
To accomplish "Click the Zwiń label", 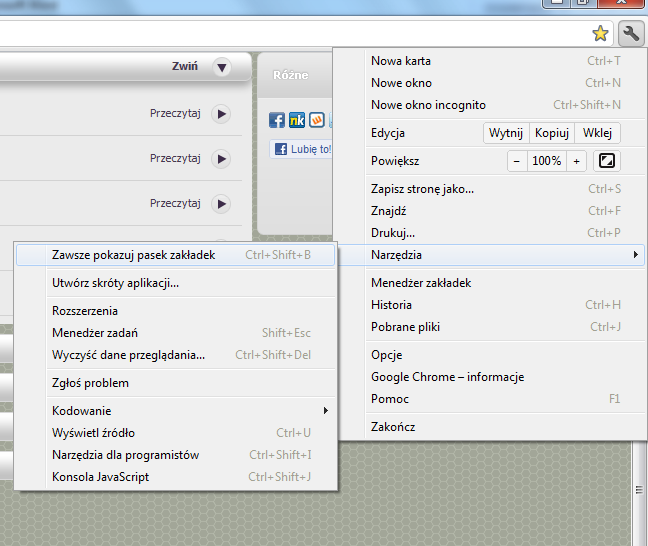I will point(185,66).
